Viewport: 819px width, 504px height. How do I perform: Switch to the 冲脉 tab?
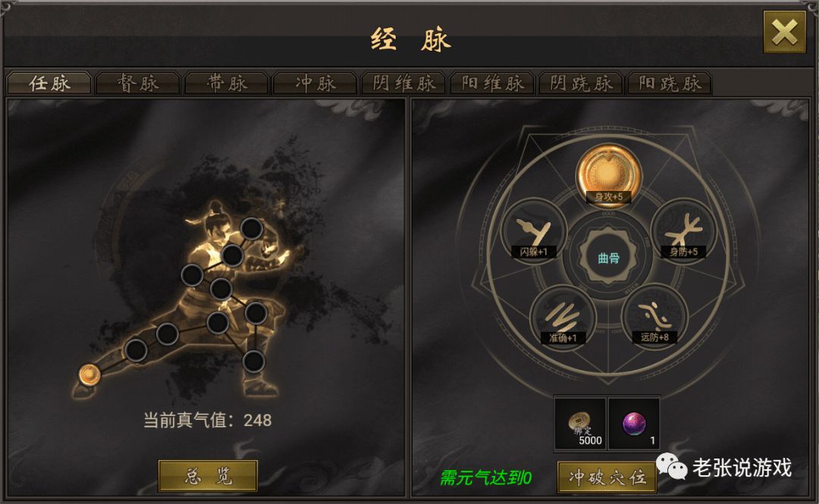(x=315, y=83)
